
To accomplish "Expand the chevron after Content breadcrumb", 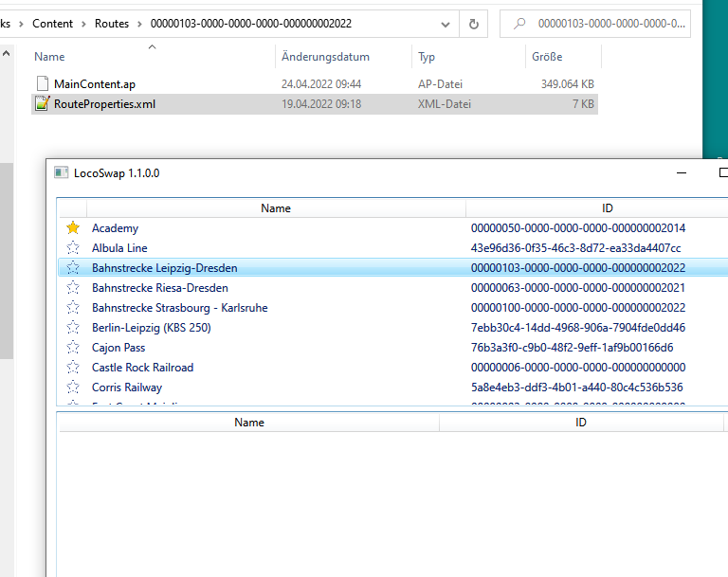I will (x=84, y=24).
